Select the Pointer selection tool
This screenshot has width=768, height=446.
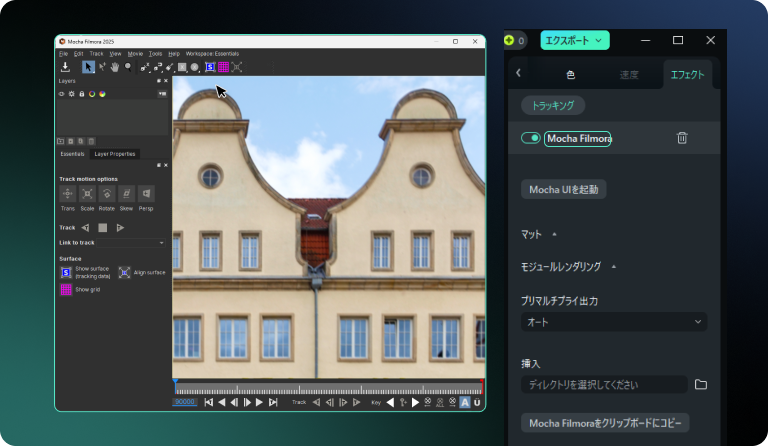pyautogui.click(x=88, y=67)
